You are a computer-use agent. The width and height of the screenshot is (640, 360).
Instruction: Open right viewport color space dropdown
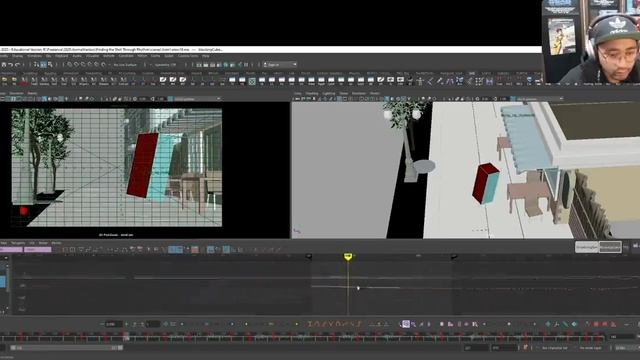pyautogui.click(x=540, y=99)
